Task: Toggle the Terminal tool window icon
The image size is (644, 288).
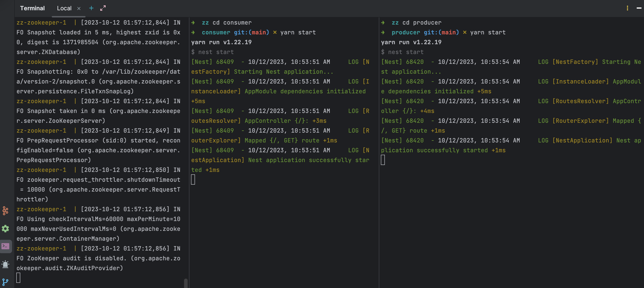Action: tap(6, 246)
